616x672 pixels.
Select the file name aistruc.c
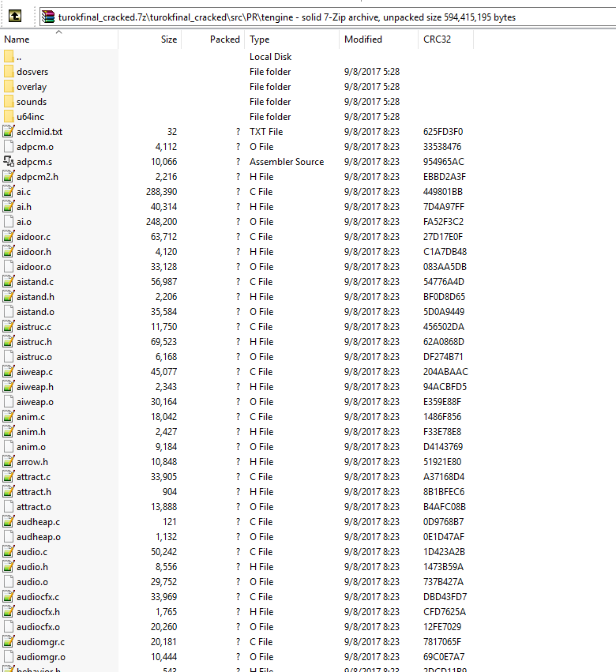click(x=34, y=327)
